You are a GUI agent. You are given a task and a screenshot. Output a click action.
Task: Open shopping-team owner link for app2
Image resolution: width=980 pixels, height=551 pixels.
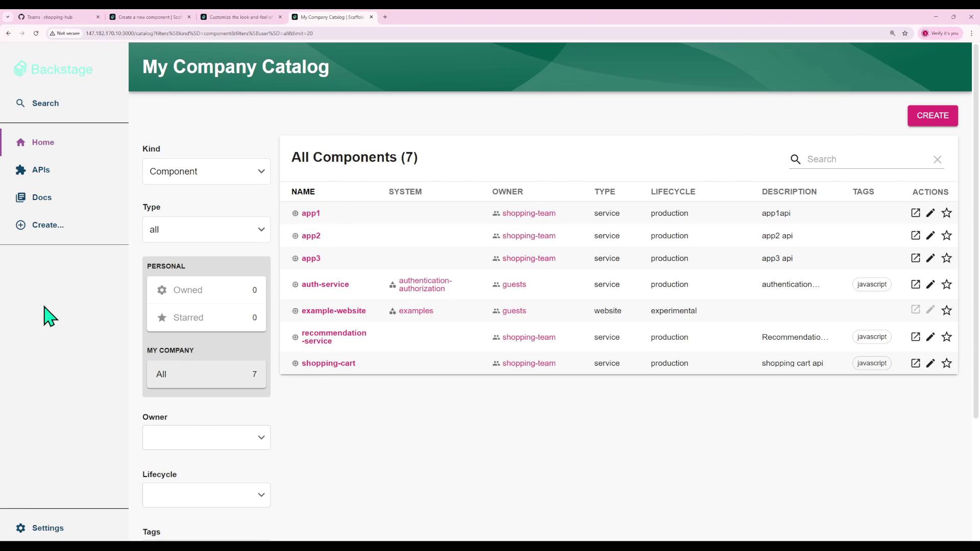coord(529,236)
